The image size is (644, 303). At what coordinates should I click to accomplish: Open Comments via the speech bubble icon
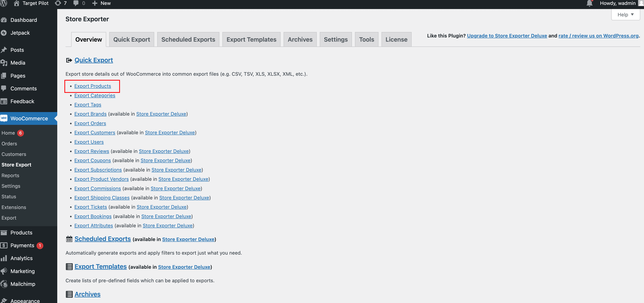pyautogui.click(x=4, y=88)
